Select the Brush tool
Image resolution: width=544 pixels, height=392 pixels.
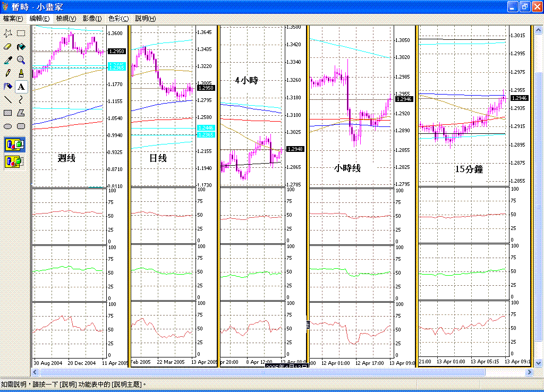(21, 73)
